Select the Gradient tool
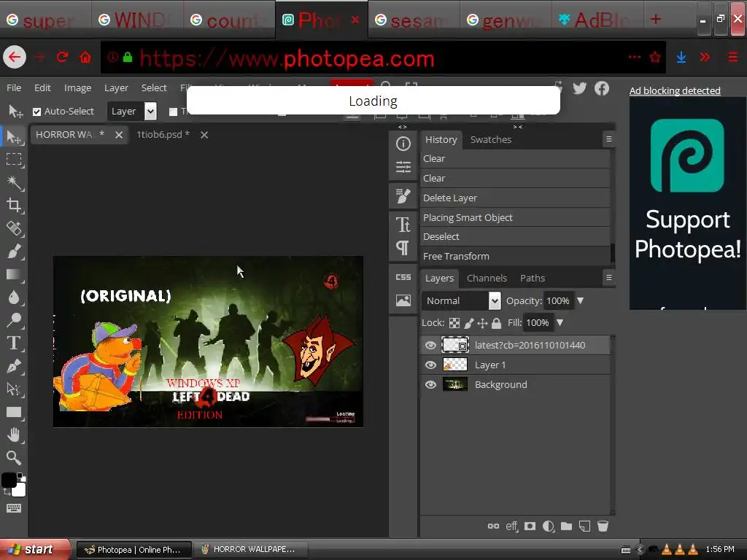 coord(14,274)
